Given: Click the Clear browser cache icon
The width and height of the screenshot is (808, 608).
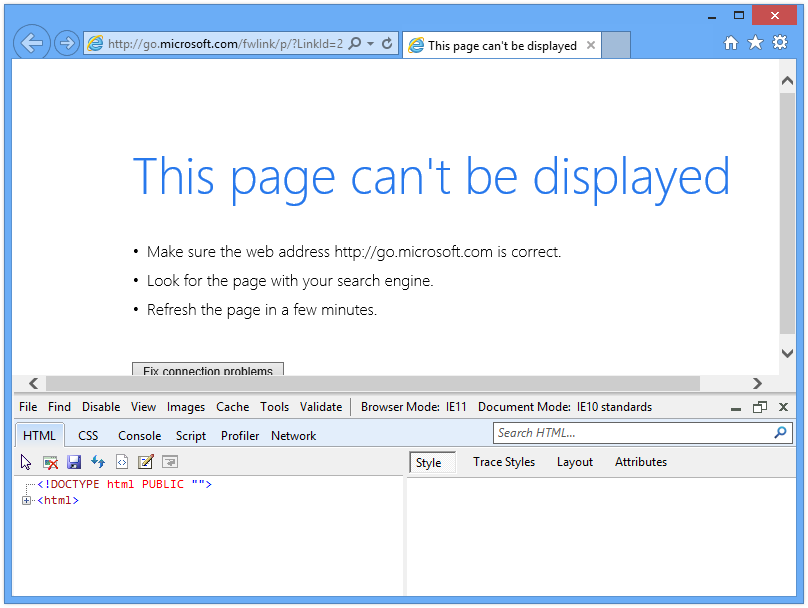Looking at the screenshot, I should tap(50, 462).
